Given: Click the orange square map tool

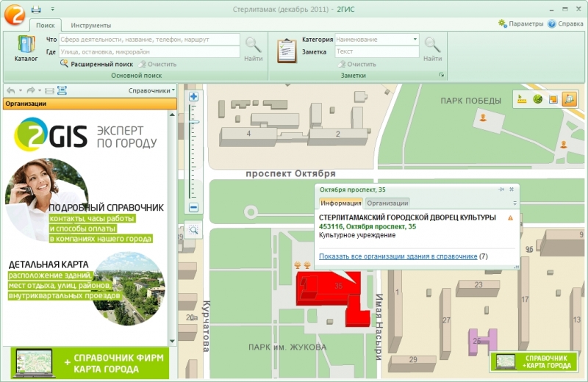Looking at the screenshot, I should (x=553, y=99).
